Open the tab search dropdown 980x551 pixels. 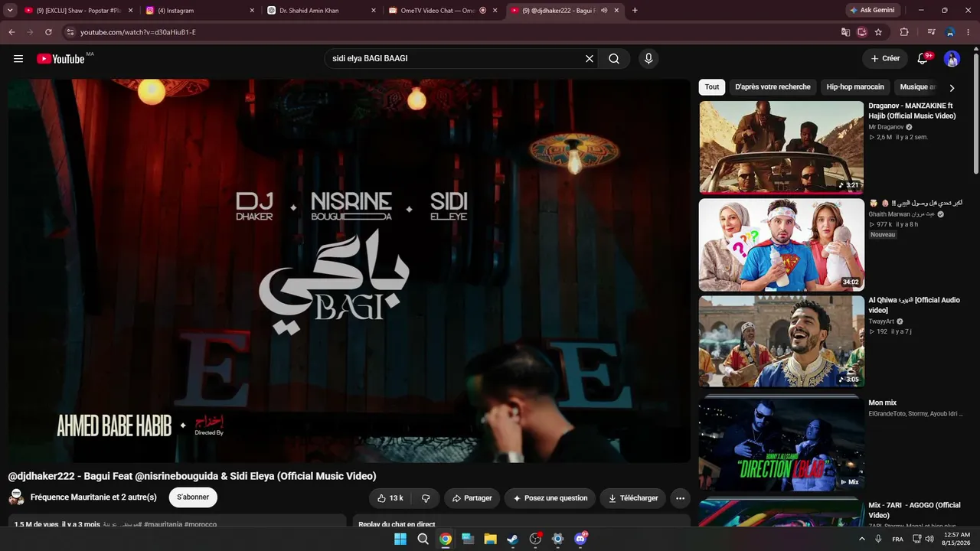click(x=10, y=11)
